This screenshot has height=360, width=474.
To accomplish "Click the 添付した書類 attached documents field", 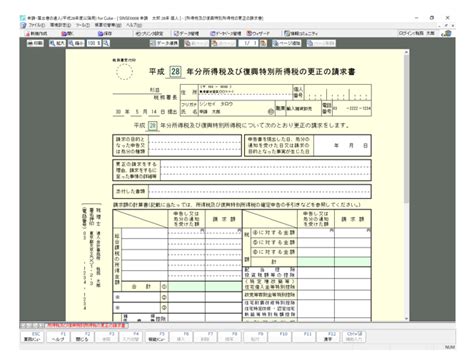I will tap(259, 191).
